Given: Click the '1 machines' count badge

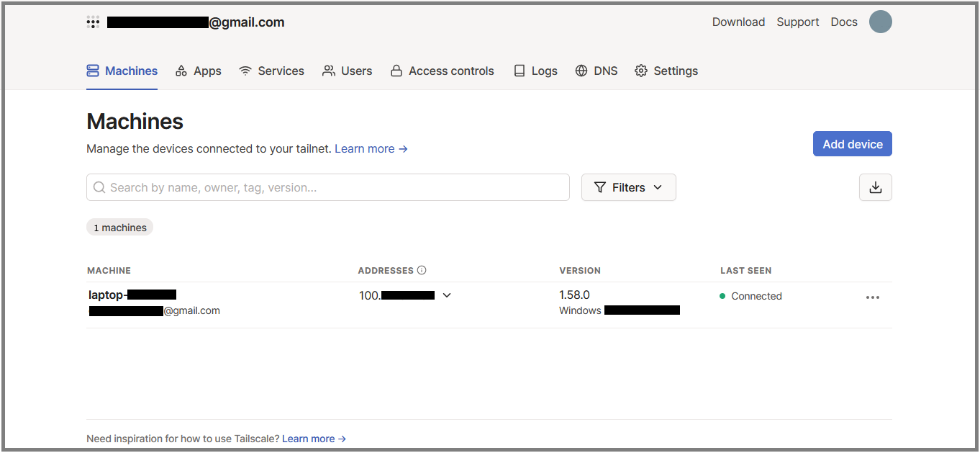Looking at the screenshot, I should pyautogui.click(x=119, y=228).
